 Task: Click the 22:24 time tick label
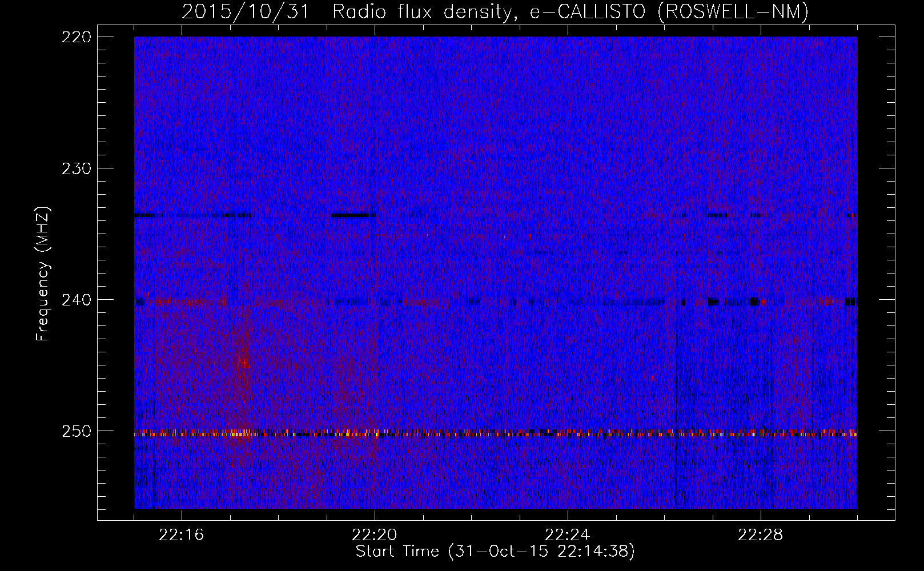click(568, 535)
